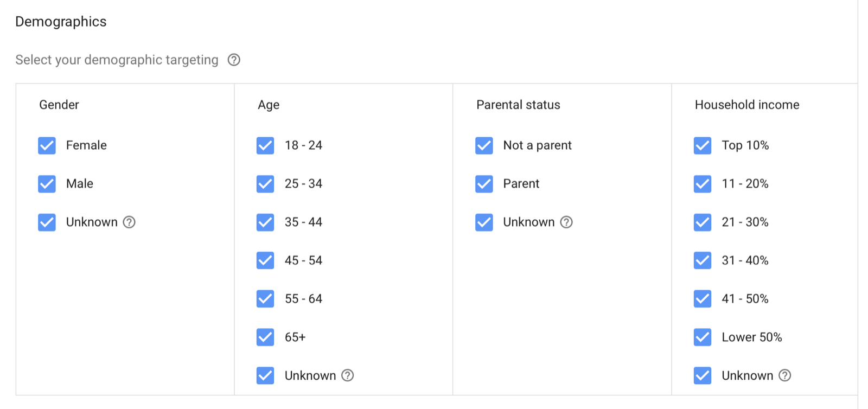Image resolution: width=868 pixels, height=409 pixels.
Task: Toggle the Lower 50% income checkbox
Action: 703,337
